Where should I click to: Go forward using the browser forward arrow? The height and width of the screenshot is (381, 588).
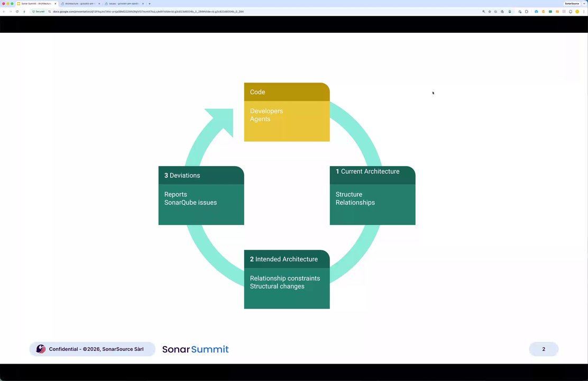tap(11, 12)
